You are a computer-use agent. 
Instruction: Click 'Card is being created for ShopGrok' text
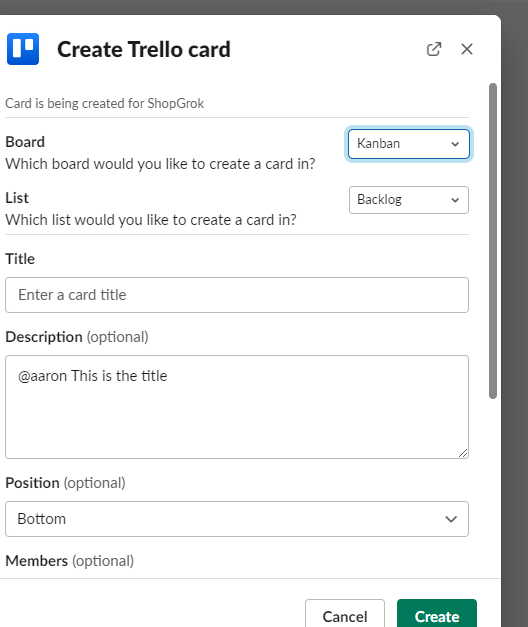coord(104,104)
